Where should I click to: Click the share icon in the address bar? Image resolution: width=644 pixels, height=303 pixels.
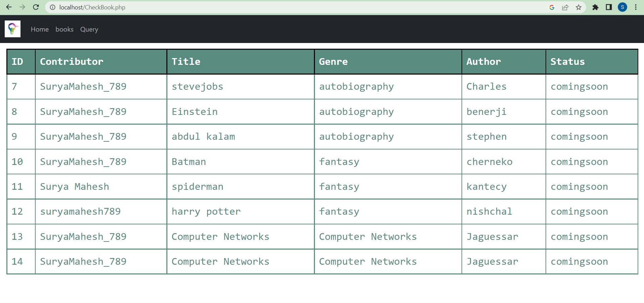565,7
